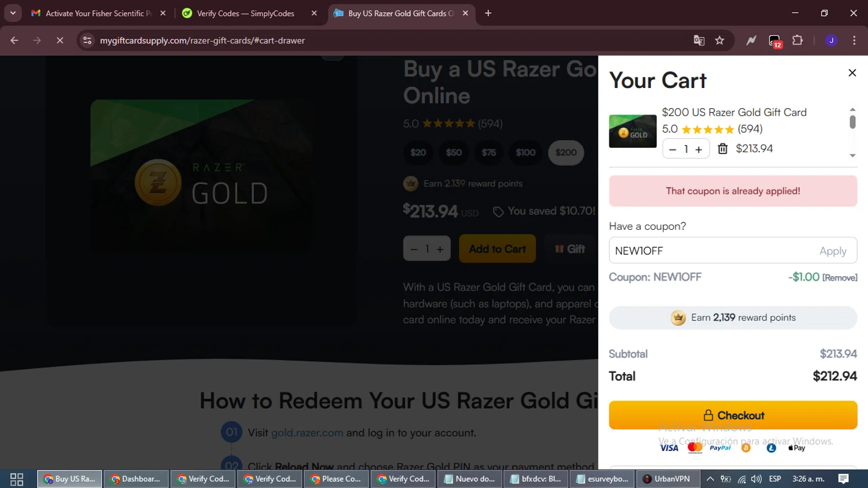Decrease the product page quantity
868x488 pixels.
[x=414, y=249]
